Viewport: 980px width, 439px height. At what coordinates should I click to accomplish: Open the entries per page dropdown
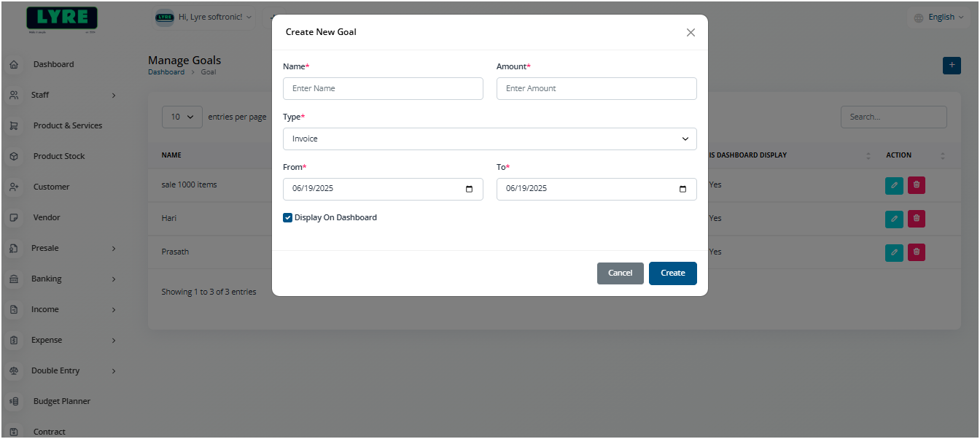[x=182, y=117]
